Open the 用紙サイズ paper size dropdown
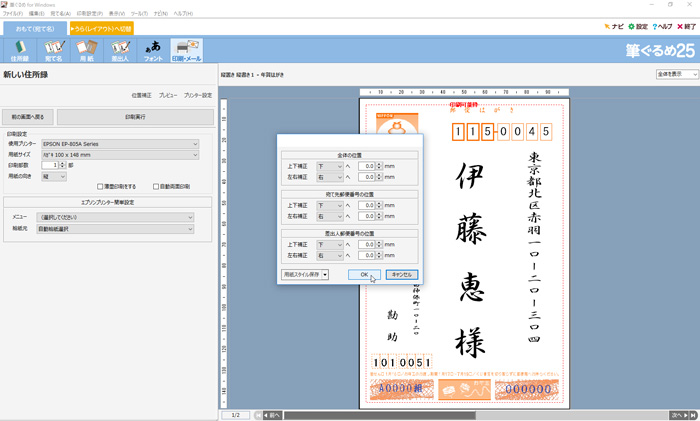Screen dimensions: 700x421 coord(119,155)
